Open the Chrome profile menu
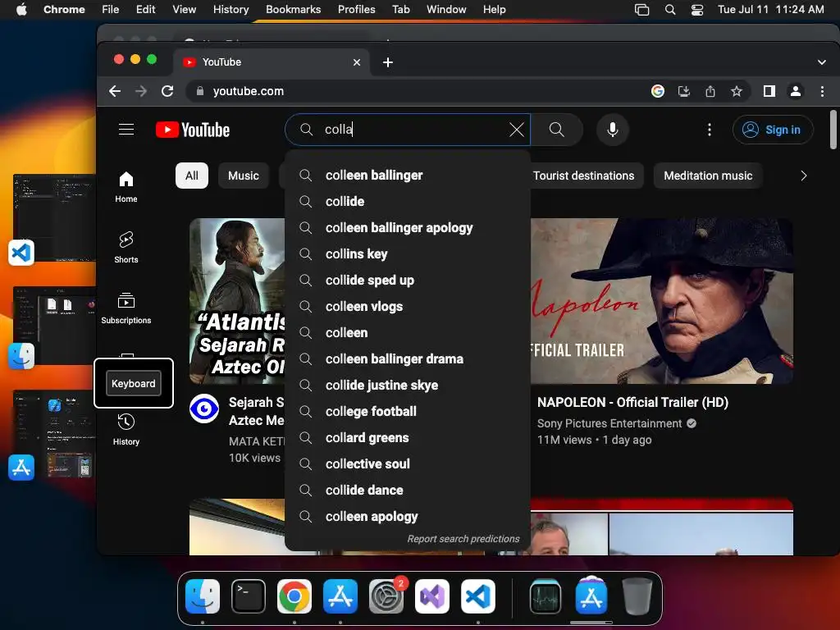 pos(796,91)
